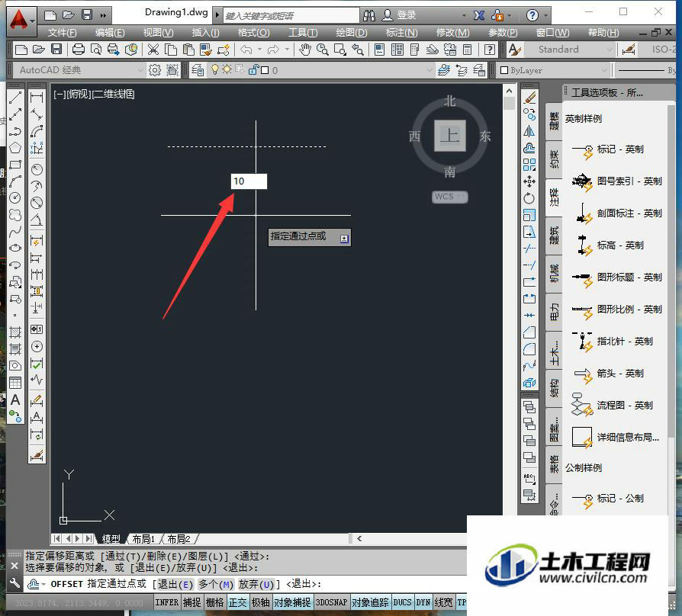Select the Erase modify tool
Image resolution: width=682 pixels, height=616 pixels.
click(529, 98)
